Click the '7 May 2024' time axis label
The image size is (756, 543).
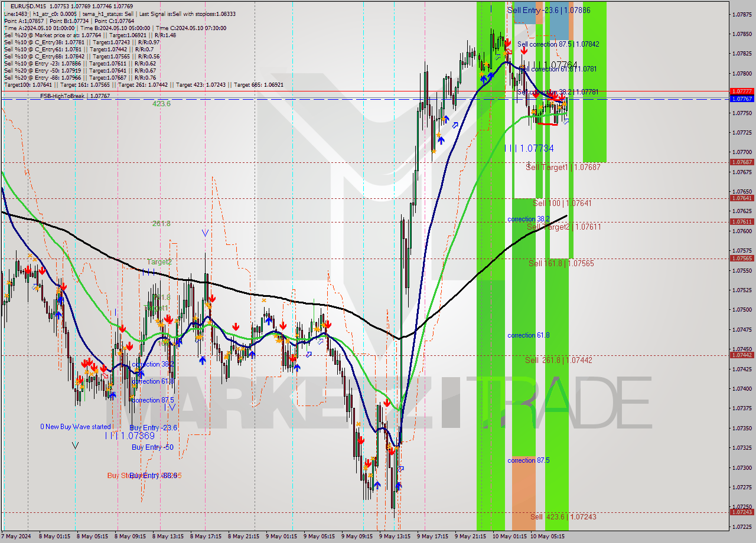point(17,537)
